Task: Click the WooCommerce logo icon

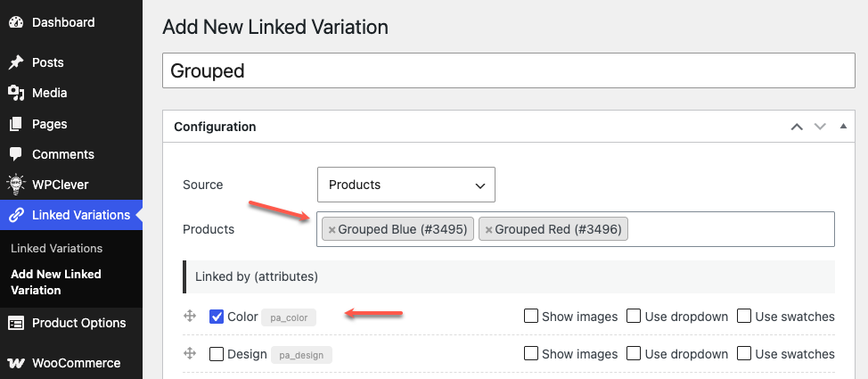Action: tap(17, 364)
